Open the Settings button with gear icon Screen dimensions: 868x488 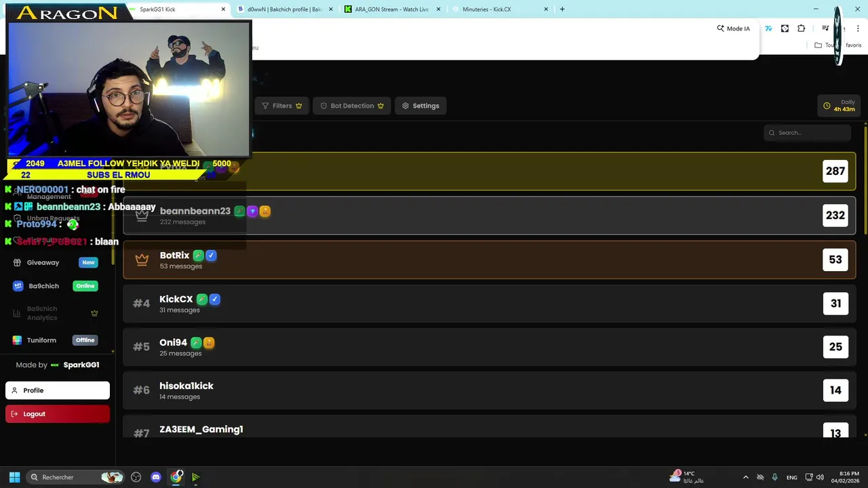coord(420,106)
